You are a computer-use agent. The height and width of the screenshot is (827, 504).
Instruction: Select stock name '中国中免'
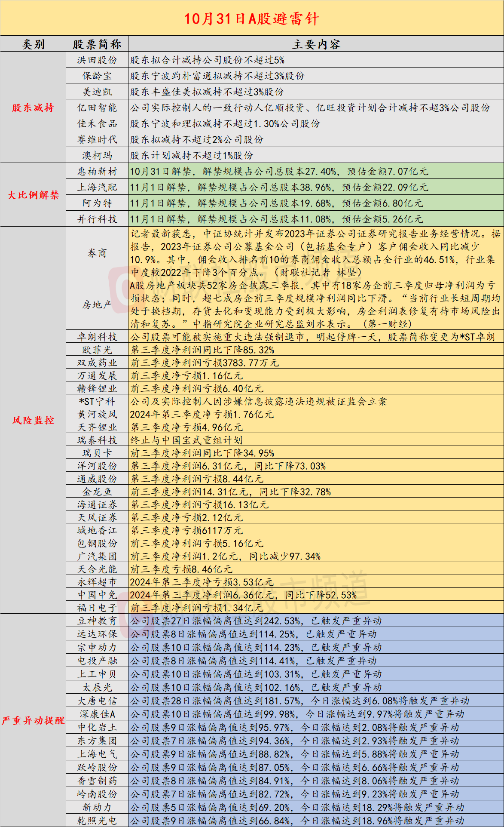click(97, 595)
